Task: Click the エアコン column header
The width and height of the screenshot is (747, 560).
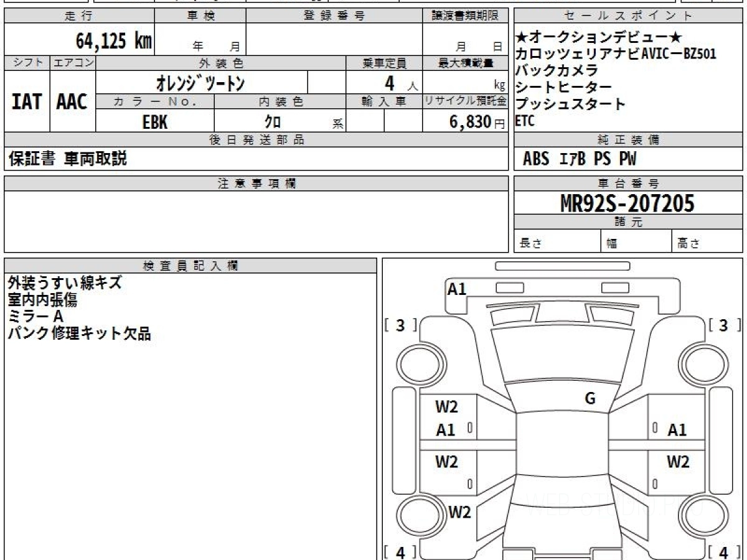Action: pyautogui.click(x=73, y=63)
